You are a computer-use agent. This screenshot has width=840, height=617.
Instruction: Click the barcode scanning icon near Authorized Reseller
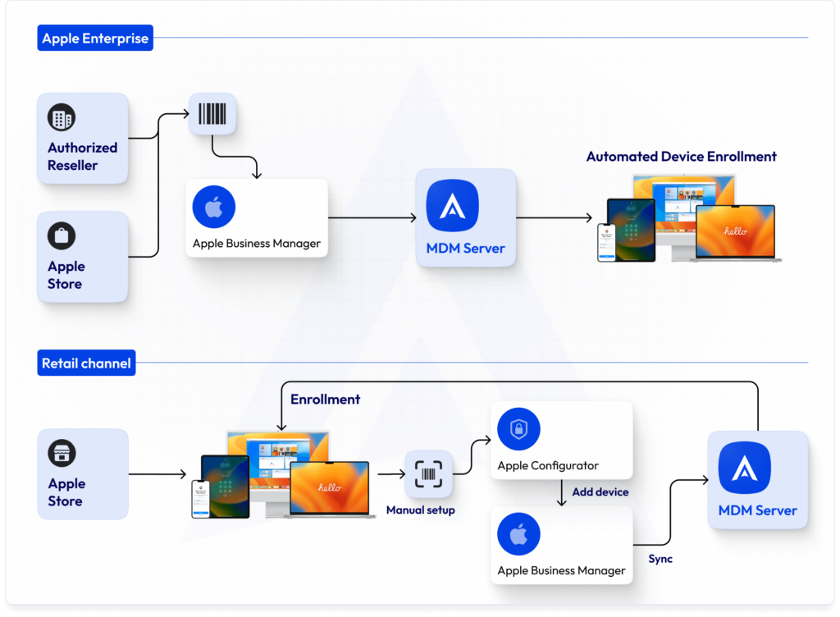pyautogui.click(x=212, y=113)
